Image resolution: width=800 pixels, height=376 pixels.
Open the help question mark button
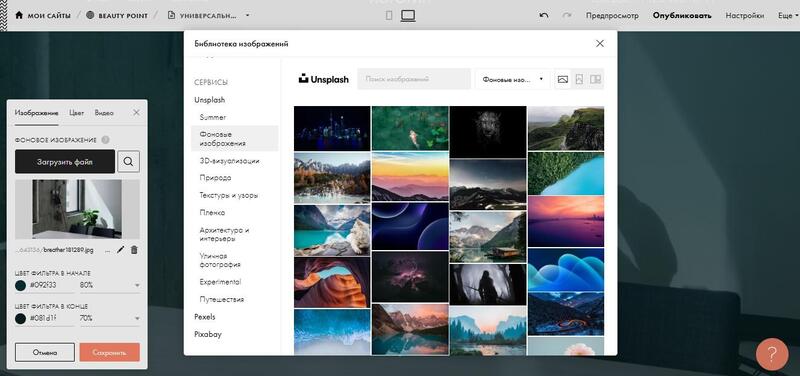[x=772, y=354]
